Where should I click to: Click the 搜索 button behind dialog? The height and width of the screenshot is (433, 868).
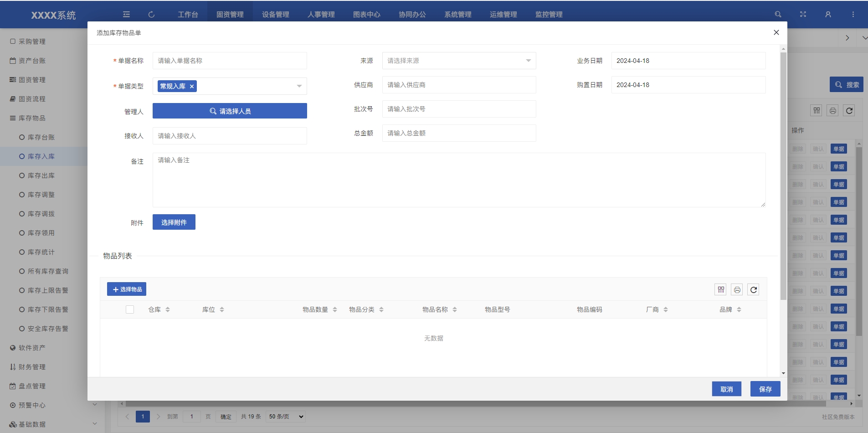coord(847,84)
